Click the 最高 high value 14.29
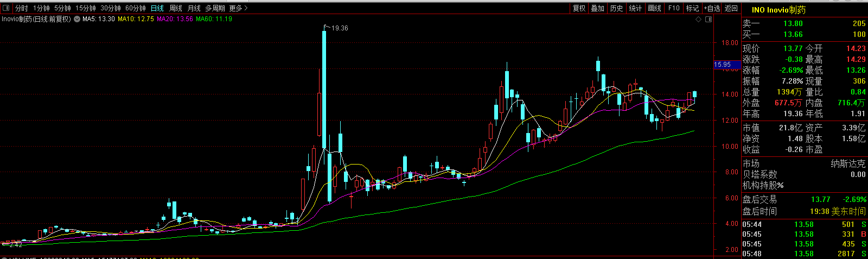 pyautogui.click(x=856, y=59)
